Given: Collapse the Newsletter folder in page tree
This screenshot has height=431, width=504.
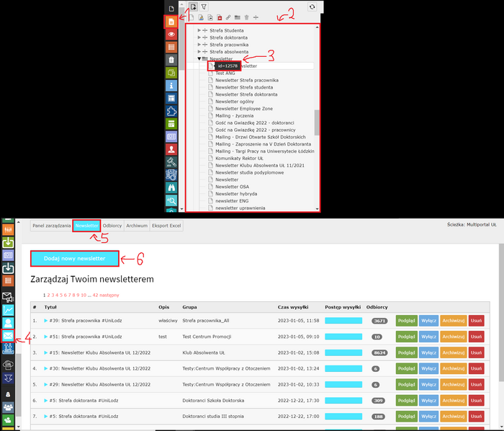Looking at the screenshot, I should tap(199, 59).
